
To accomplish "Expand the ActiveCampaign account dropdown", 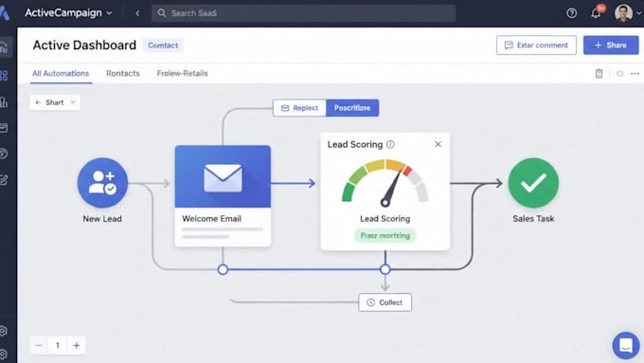I will pos(109,13).
